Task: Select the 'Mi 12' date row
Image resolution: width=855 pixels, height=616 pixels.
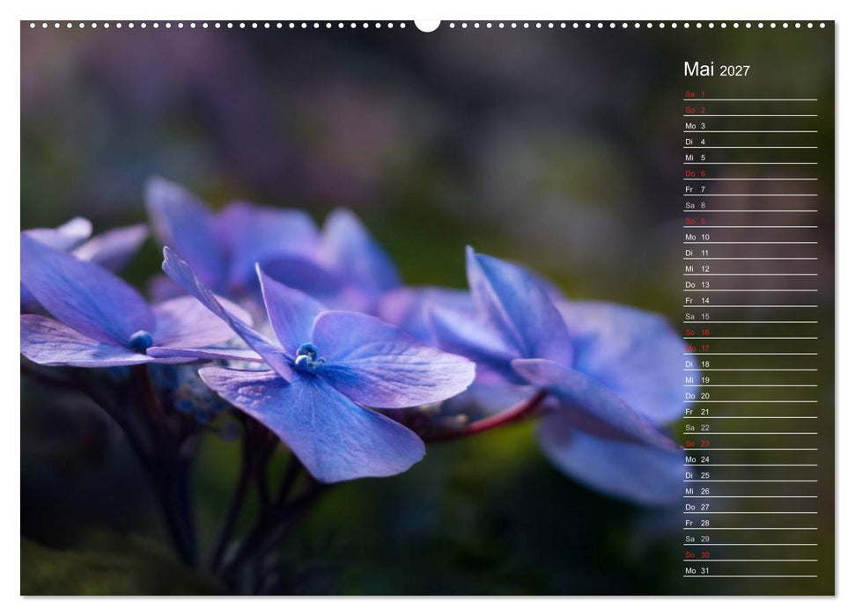Action: [750, 268]
